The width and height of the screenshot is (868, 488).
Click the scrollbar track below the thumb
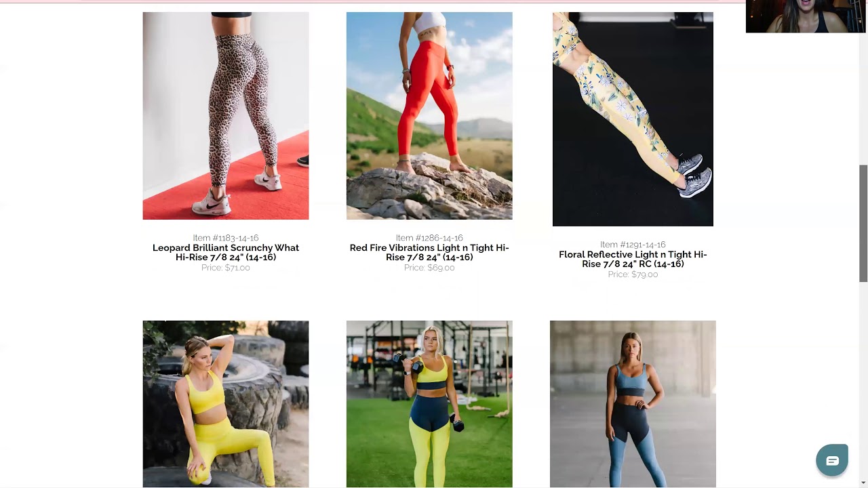[x=863, y=380]
